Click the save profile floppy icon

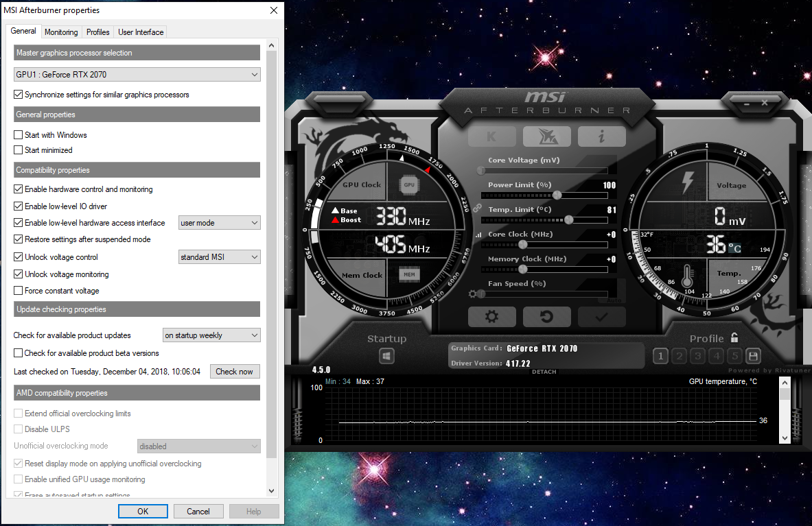point(754,356)
